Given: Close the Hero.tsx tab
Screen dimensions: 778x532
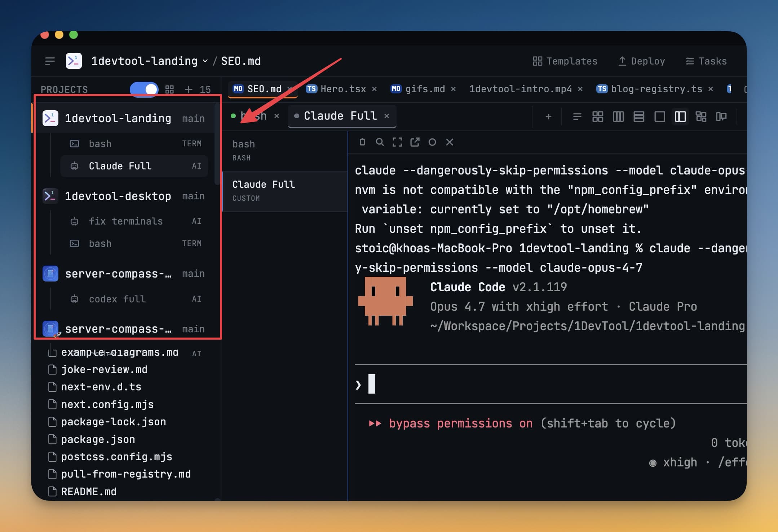Looking at the screenshot, I should [x=375, y=89].
